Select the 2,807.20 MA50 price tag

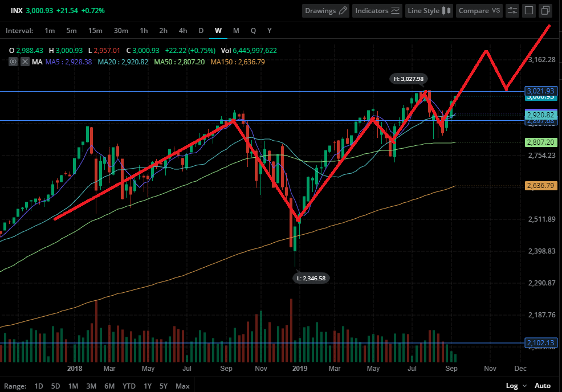[x=541, y=142]
